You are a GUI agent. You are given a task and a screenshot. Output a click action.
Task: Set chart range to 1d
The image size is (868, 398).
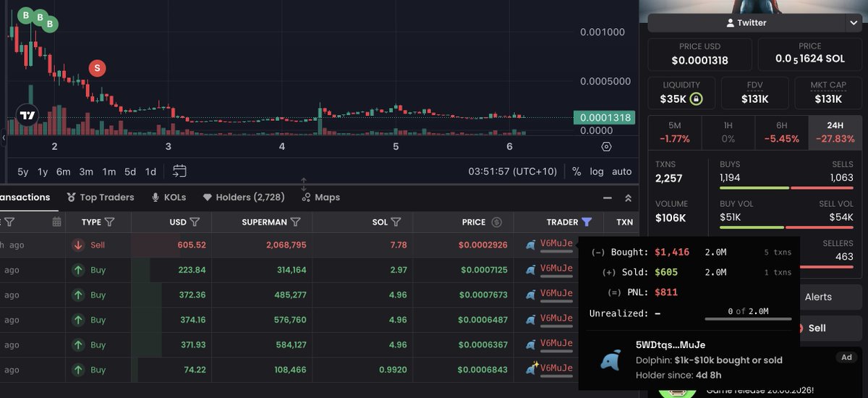tap(150, 172)
